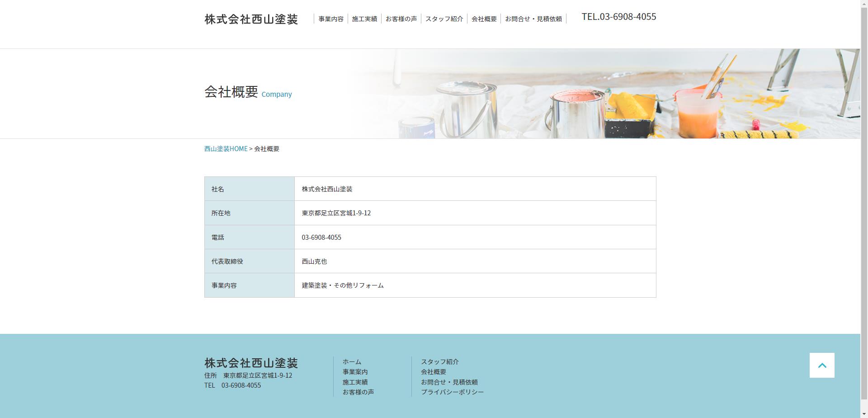
Task: Open the プライバシーポリシー footer link
Action: click(x=452, y=392)
